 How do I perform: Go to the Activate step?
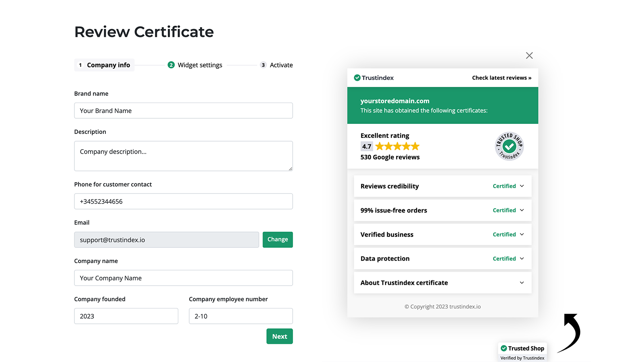tap(277, 65)
